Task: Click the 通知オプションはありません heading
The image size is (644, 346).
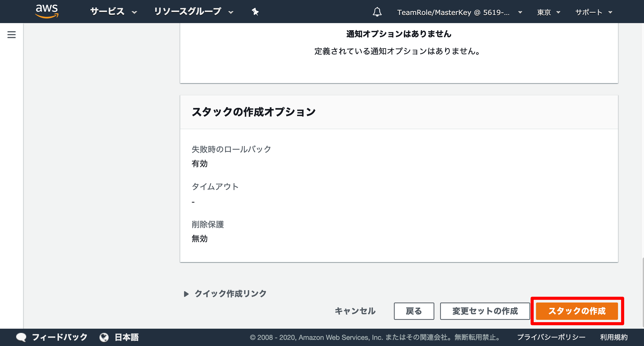Action: point(399,34)
